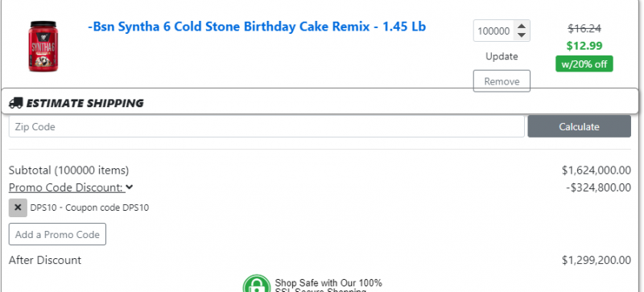Remove the Syntha 6 item from cart

[502, 81]
